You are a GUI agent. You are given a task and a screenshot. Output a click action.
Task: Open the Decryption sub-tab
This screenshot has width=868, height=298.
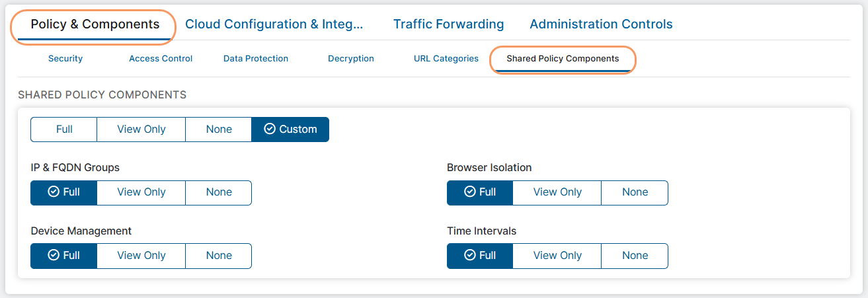click(x=351, y=59)
